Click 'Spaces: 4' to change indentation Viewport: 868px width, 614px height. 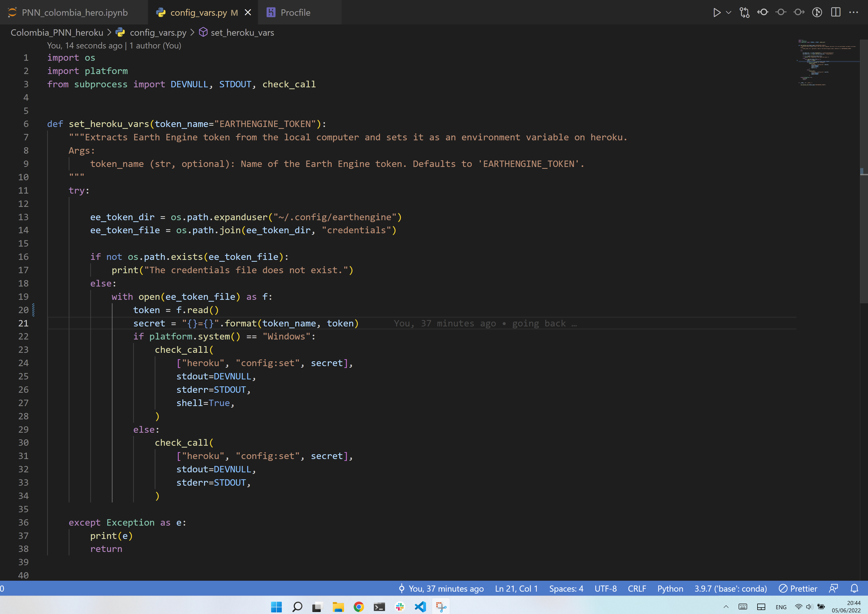click(x=566, y=588)
